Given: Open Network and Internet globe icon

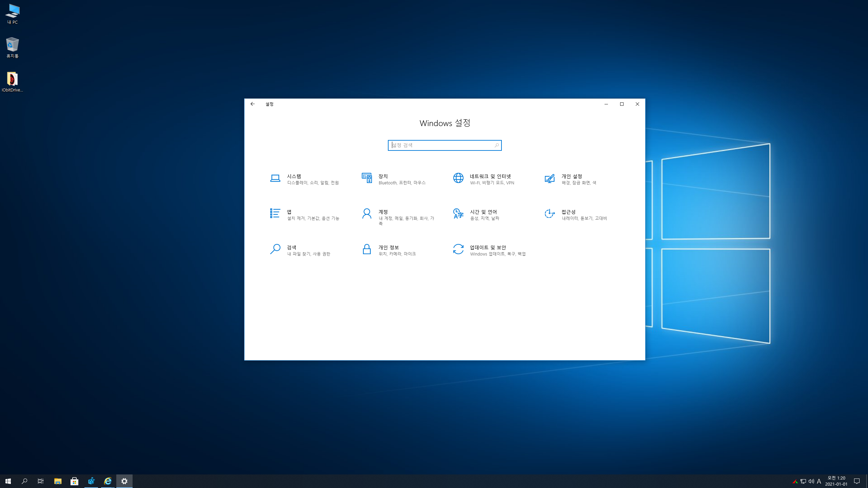Looking at the screenshot, I should [x=458, y=178].
